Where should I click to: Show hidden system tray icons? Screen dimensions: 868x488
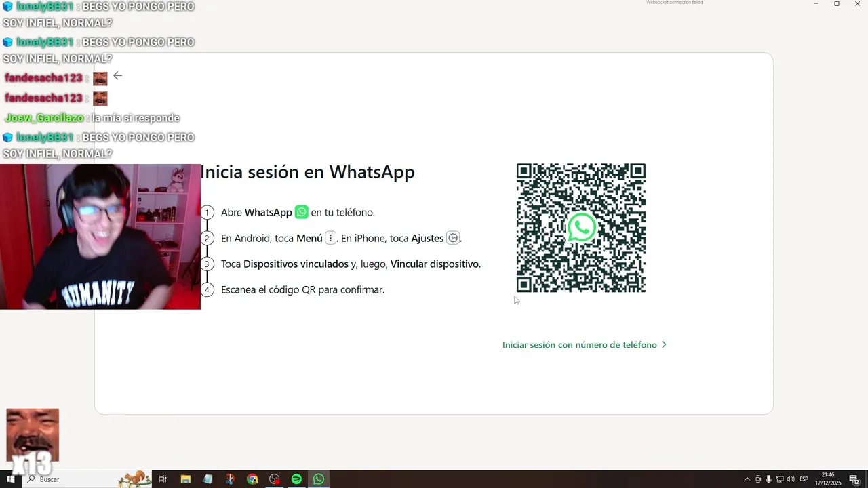pos(747,479)
